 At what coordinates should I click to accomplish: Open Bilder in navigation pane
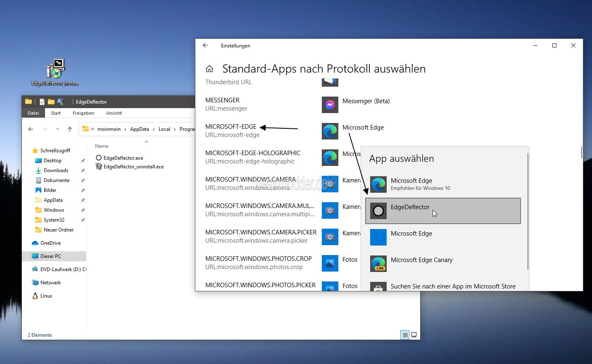click(46, 190)
